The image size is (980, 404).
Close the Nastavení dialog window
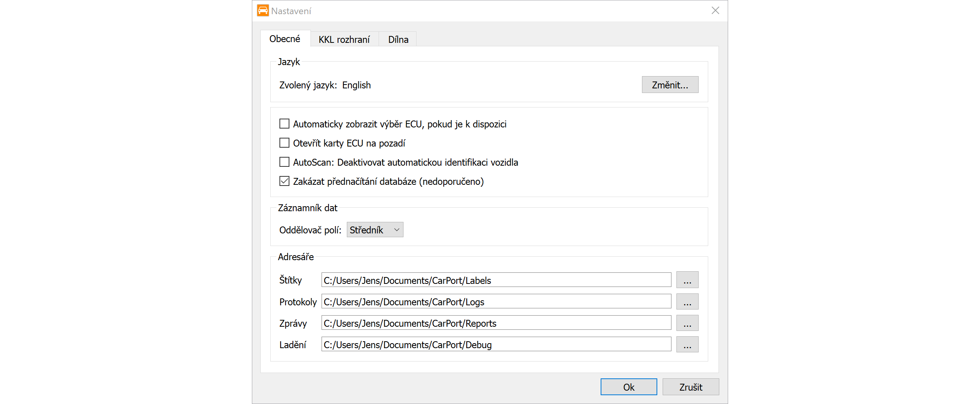pyautogui.click(x=715, y=11)
